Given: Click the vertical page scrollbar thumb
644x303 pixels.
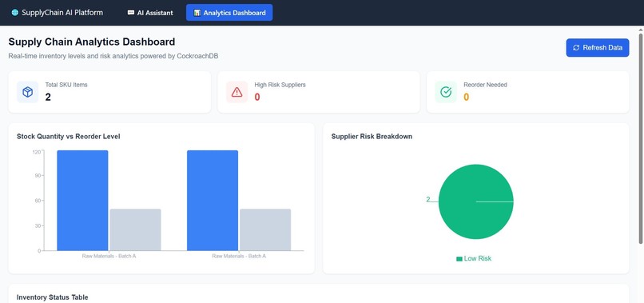Looking at the screenshot, I should [x=641, y=138].
